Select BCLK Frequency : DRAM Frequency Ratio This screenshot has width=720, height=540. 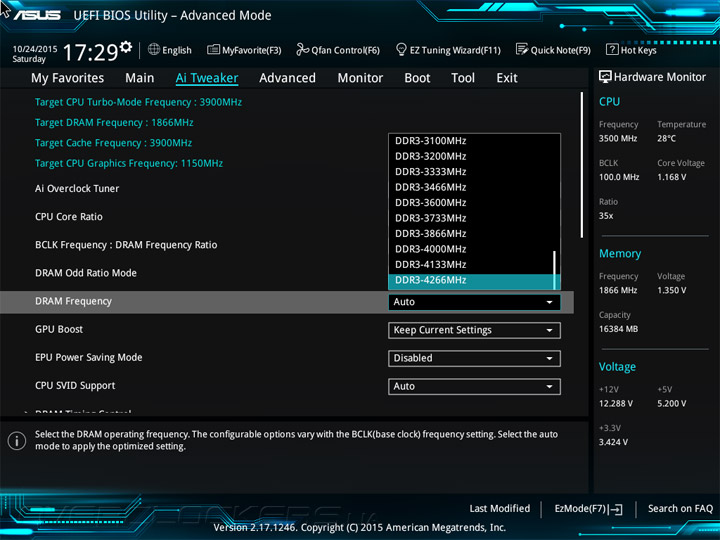coord(126,245)
